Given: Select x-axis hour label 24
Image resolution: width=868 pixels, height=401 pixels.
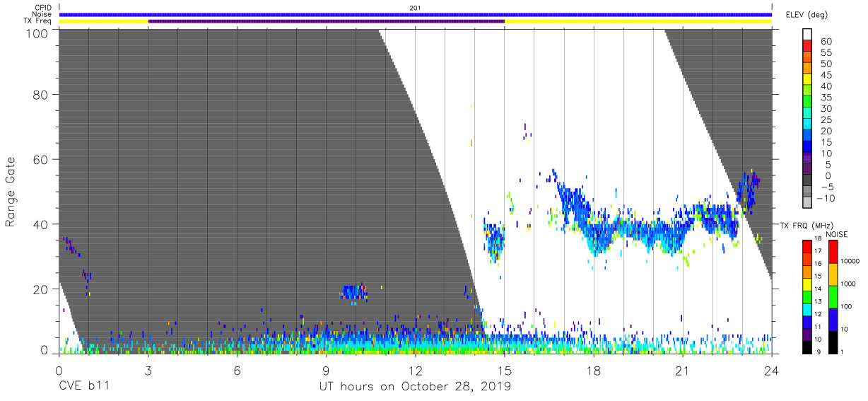Looking at the screenshot, I should tap(772, 369).
